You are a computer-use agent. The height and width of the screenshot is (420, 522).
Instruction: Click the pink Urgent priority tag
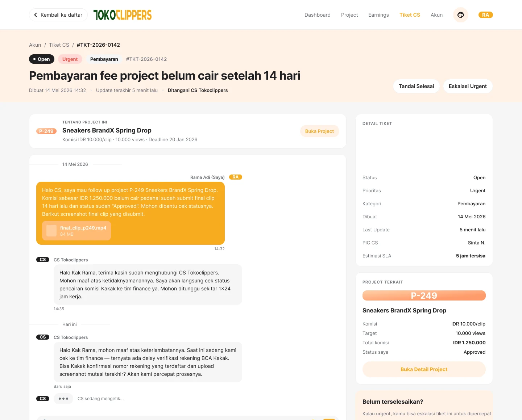(70, 59)
